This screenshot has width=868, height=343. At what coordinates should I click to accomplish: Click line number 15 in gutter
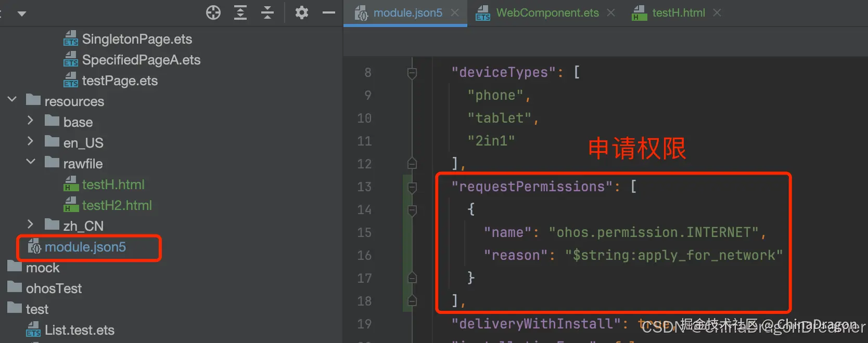(x=364, y=232)
